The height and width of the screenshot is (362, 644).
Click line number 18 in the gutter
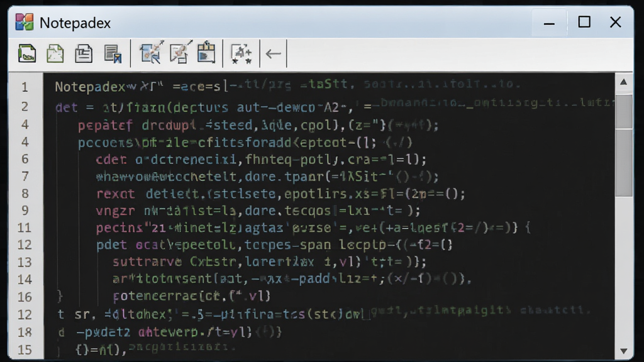(25, 332)
